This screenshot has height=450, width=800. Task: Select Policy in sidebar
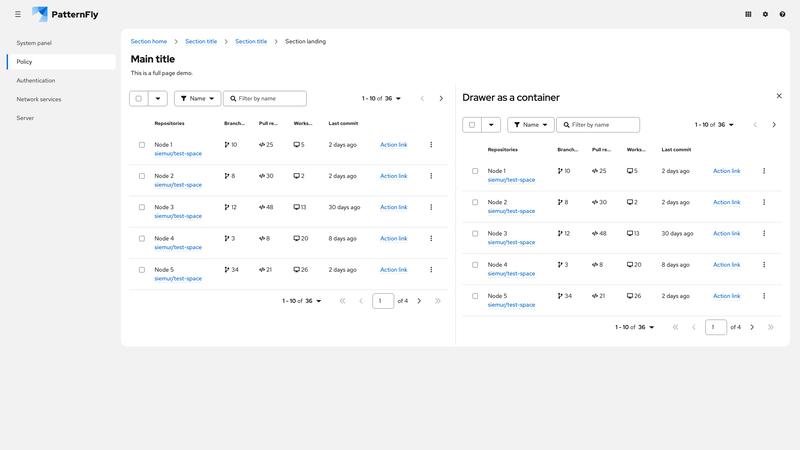[x=61, y=62]
